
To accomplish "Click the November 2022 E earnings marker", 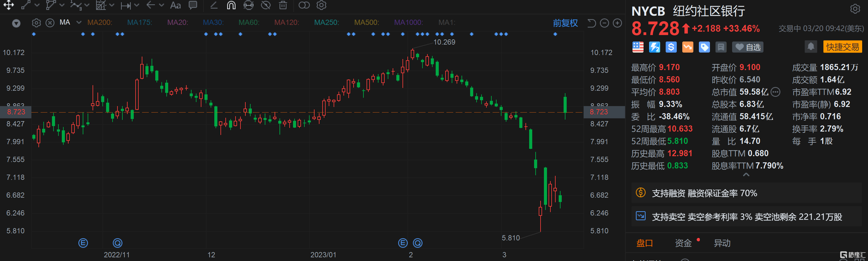I will click(x=83, y=243).
